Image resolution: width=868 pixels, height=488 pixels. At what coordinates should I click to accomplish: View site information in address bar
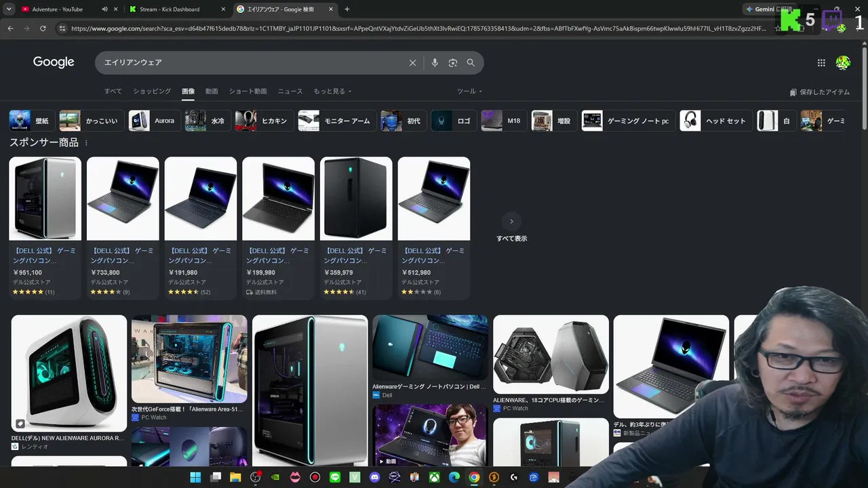point(62,28)
